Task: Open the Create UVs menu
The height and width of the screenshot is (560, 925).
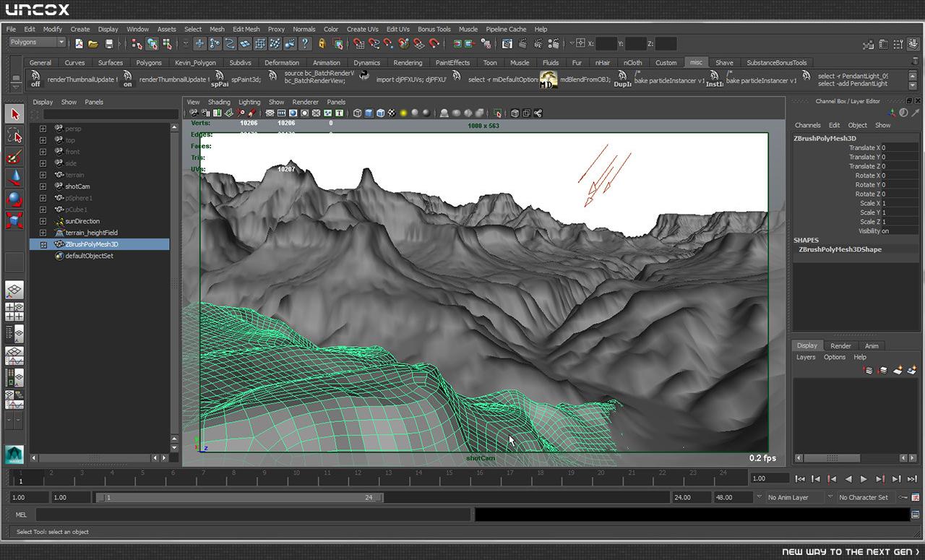Action: point(362,29)
